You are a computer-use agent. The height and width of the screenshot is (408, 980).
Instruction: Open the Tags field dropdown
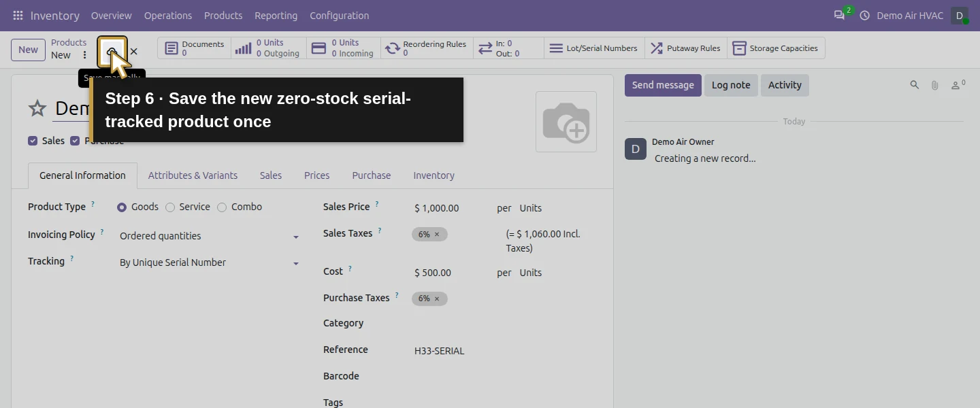(504, 402)
